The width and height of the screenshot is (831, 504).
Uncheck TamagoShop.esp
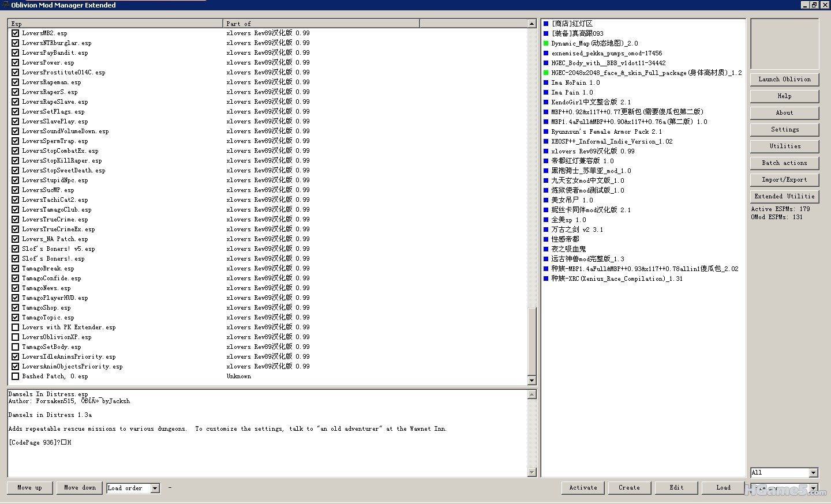(x=16, y=308)
